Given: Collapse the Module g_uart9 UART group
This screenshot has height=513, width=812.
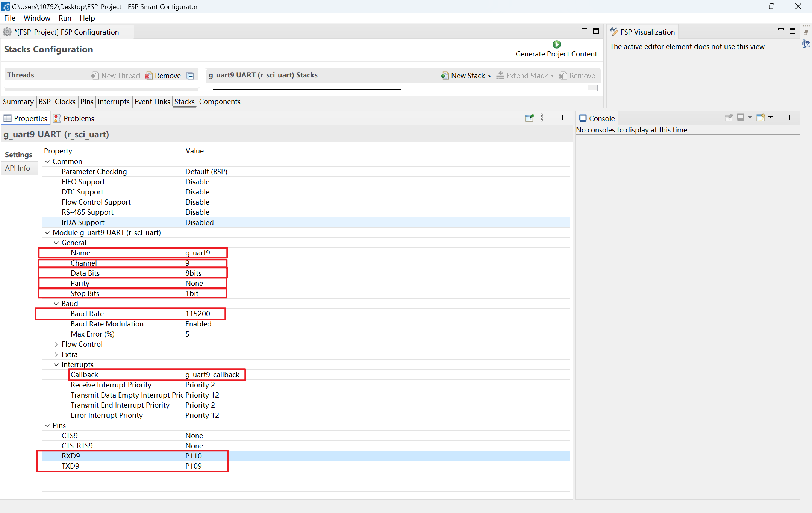Looking at the screenshot, I should click(47, 232).
